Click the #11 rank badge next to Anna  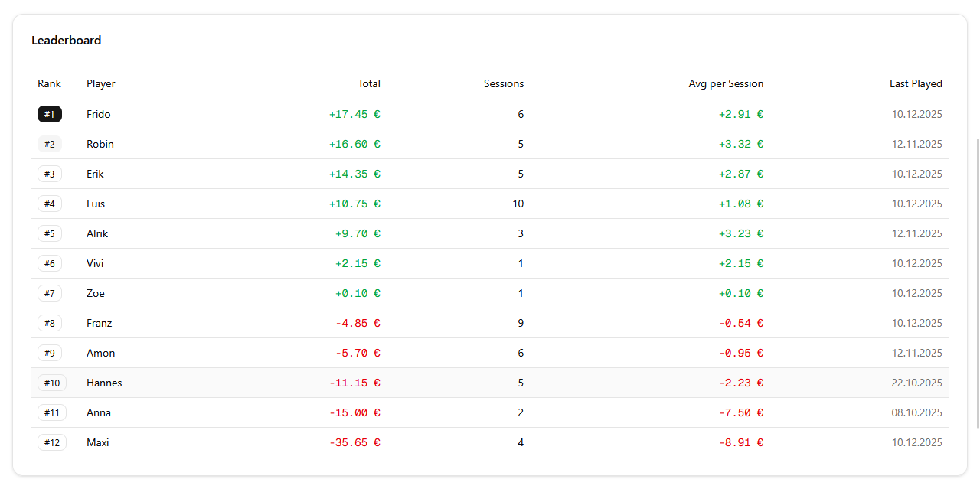pos(51,412)
